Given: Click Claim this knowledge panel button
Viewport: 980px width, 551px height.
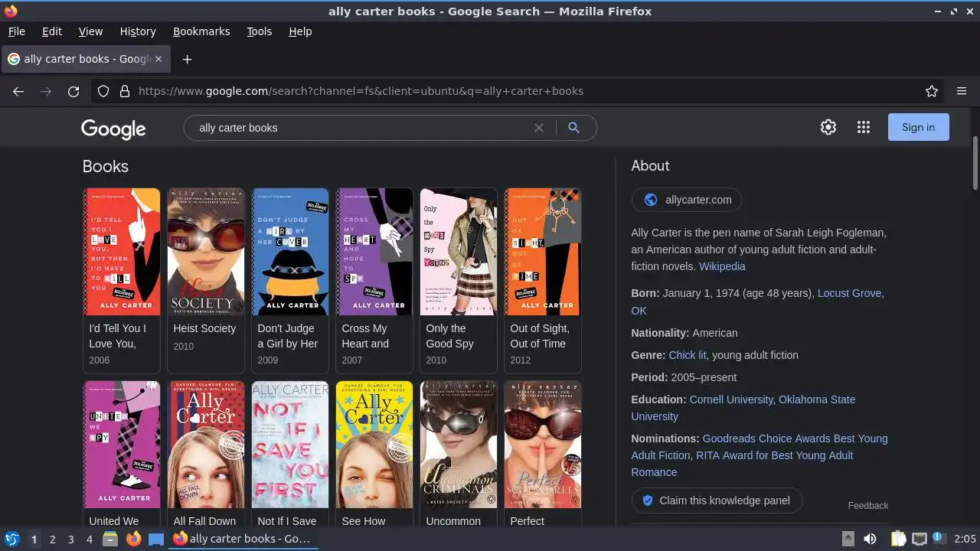Looking at the screenshot, I should [x=717, y=500].
